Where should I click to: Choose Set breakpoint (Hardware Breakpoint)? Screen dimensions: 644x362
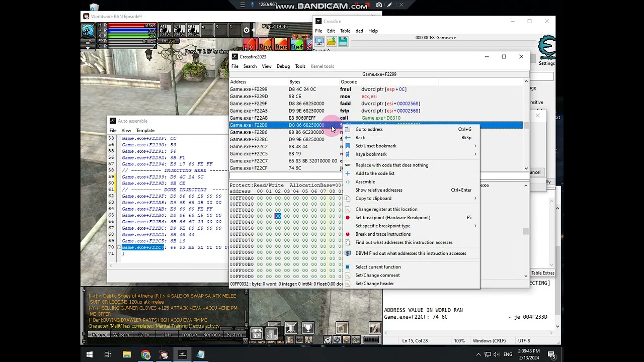pos(392,218)
